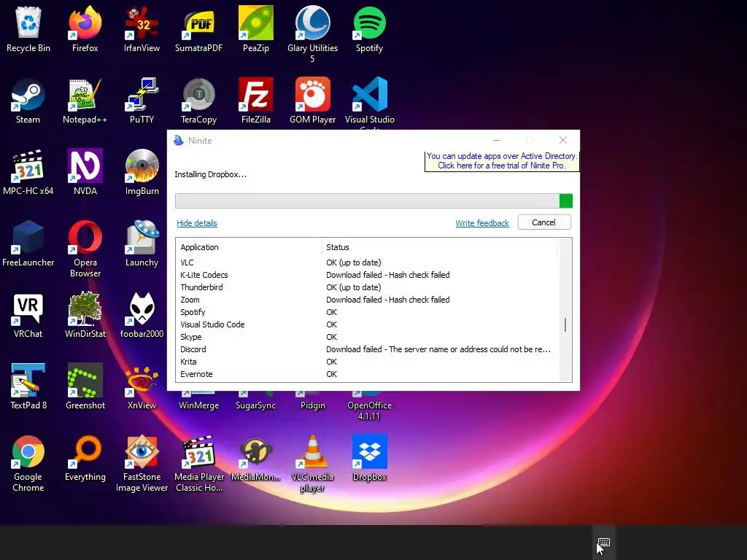Click the Ninite Pro free trial banner
This screenshot has width=747, height=560.
click(502, 161)
